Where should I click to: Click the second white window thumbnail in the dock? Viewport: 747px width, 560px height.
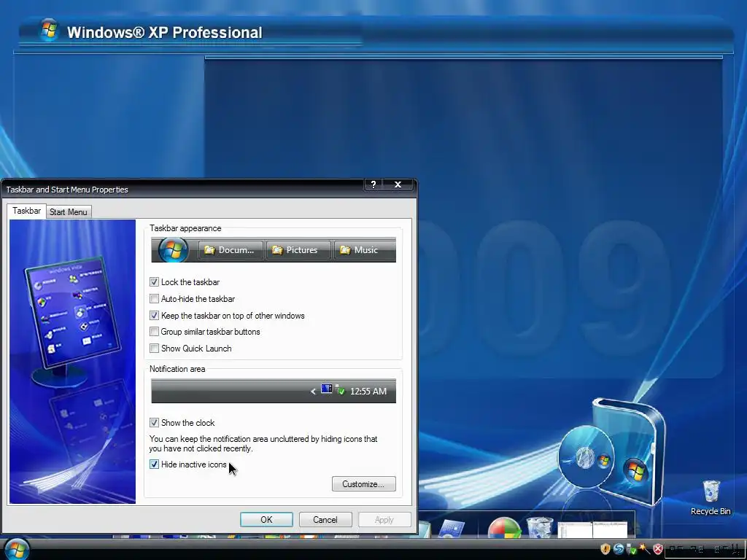pos(611,529)
